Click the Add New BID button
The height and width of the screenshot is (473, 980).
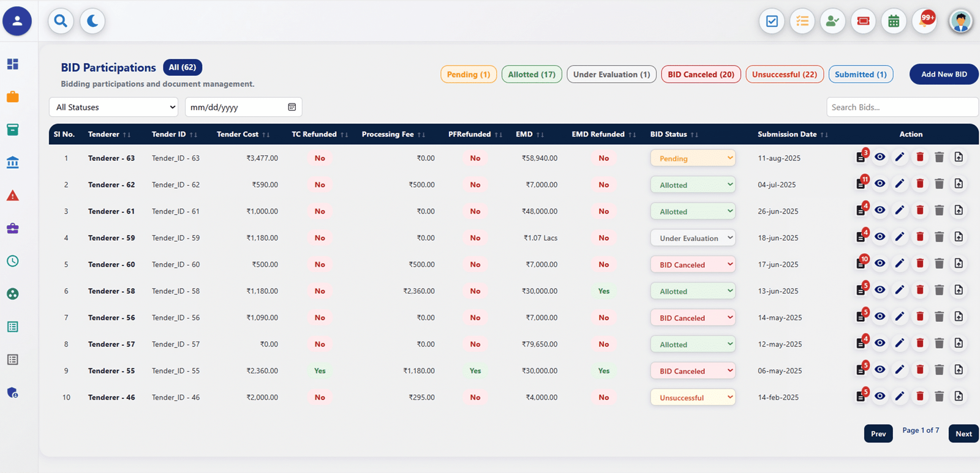943,75
